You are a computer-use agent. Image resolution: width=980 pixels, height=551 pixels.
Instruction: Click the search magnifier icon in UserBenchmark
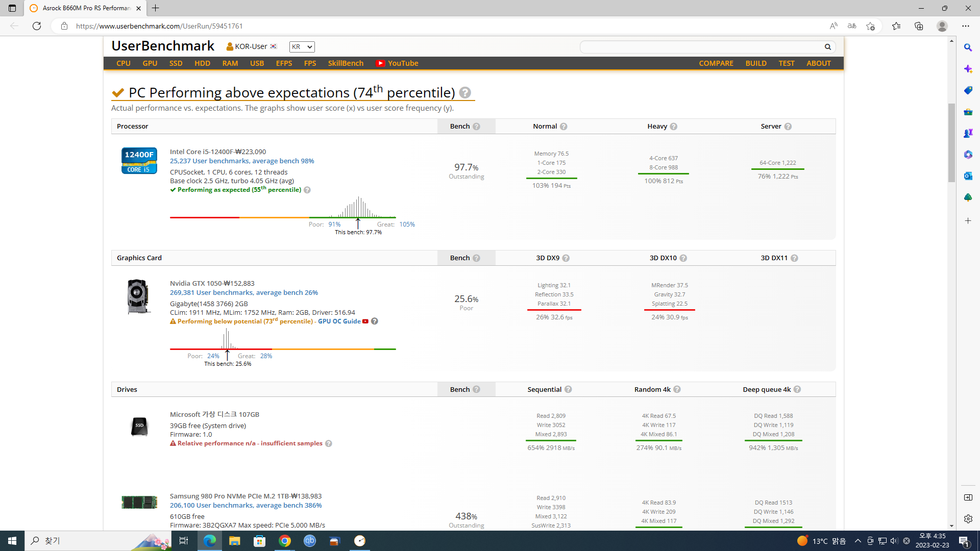coord(827,47)
